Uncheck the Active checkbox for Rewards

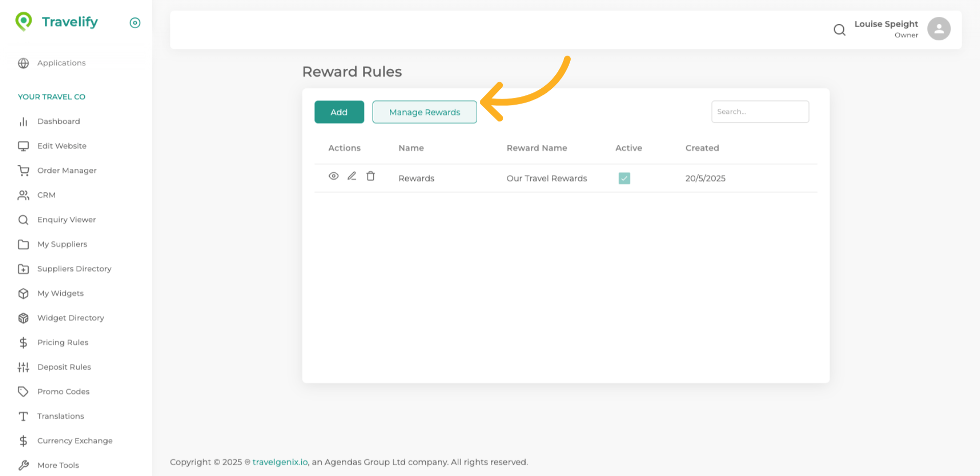tap(624, 178)
